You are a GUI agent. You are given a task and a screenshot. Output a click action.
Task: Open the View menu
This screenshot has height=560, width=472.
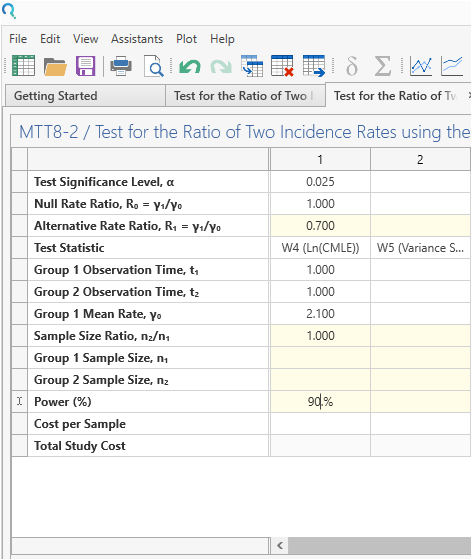click(86, 39)
